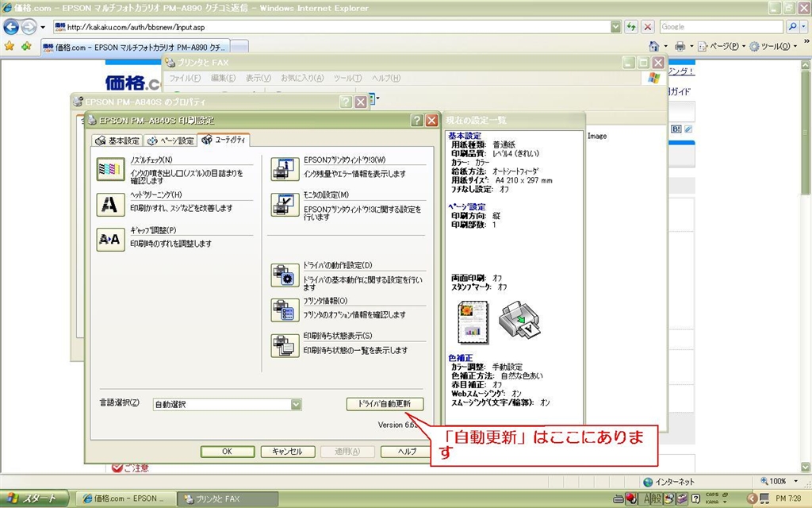Click the Gap Adjustment (ギャップ調整) icon
This screenshot has width=812, height=508.
tap(110, 240)
